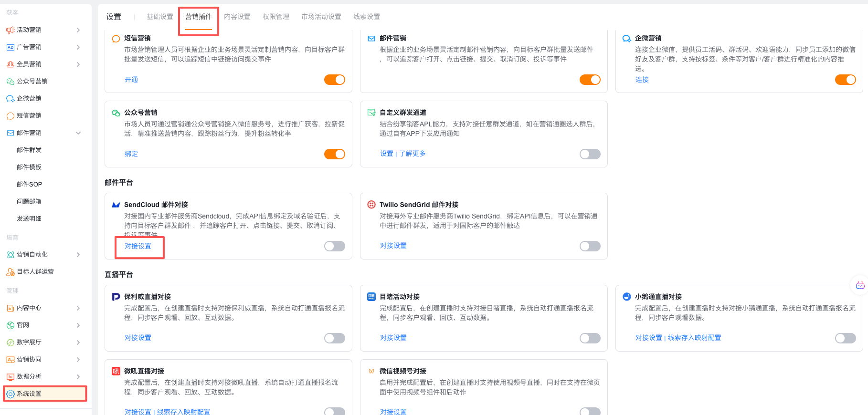Enable the 保利威直播对接 switch
868x415 pixels.
click(335, 338)
